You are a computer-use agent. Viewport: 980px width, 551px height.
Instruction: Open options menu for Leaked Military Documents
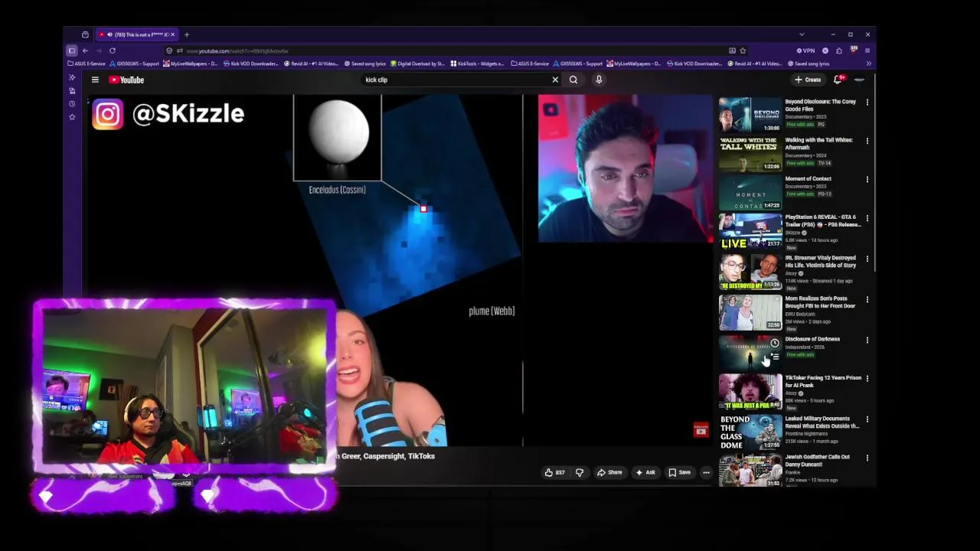[x=867, y=419]
